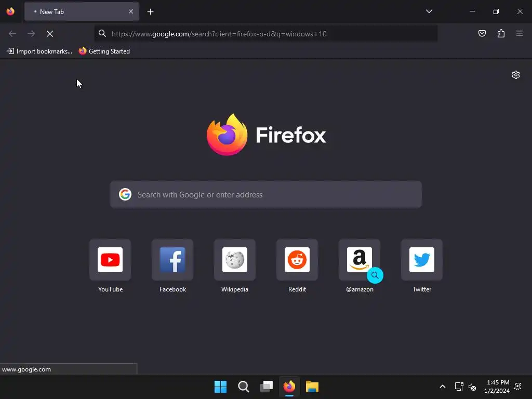Select the New Tab tab
Screen dimensions: 532x399
point(82,11)
